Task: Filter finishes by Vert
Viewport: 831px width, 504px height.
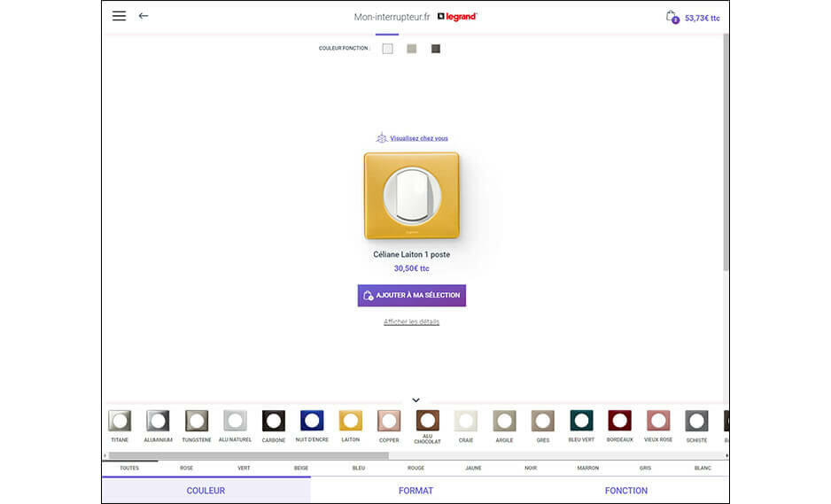Action: click(x=244, y=468)
